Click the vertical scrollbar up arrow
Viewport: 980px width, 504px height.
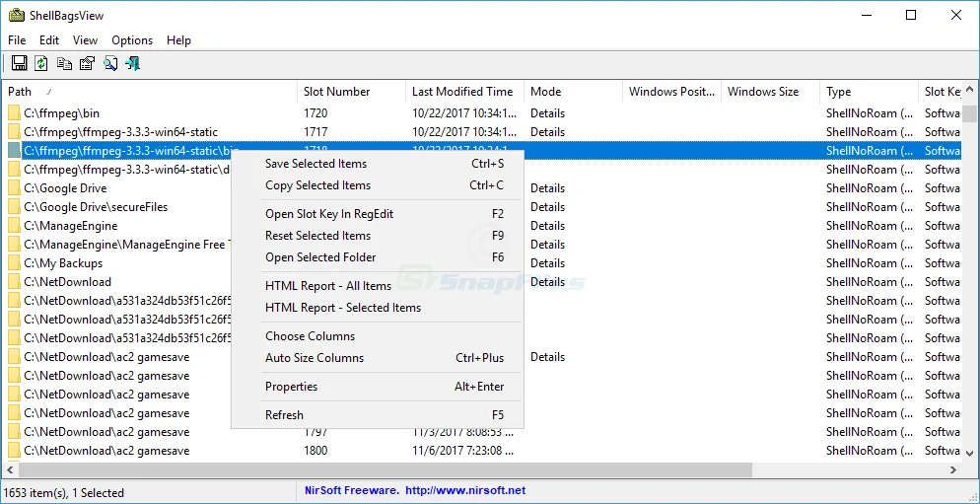point(969,92)
